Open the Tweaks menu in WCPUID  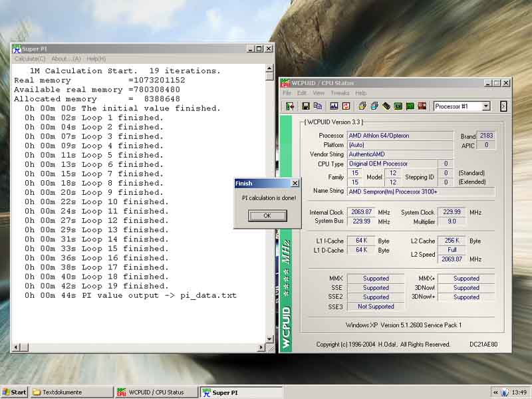coord(340,93)
